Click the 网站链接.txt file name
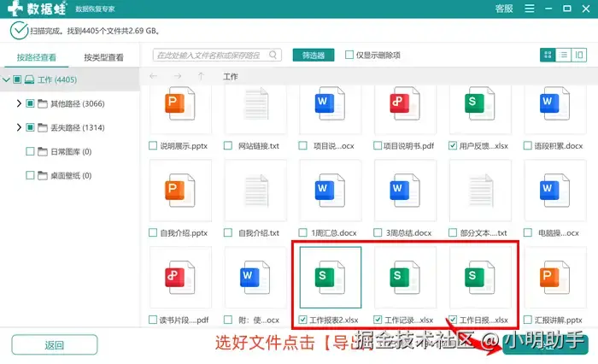 pos(259,146)
